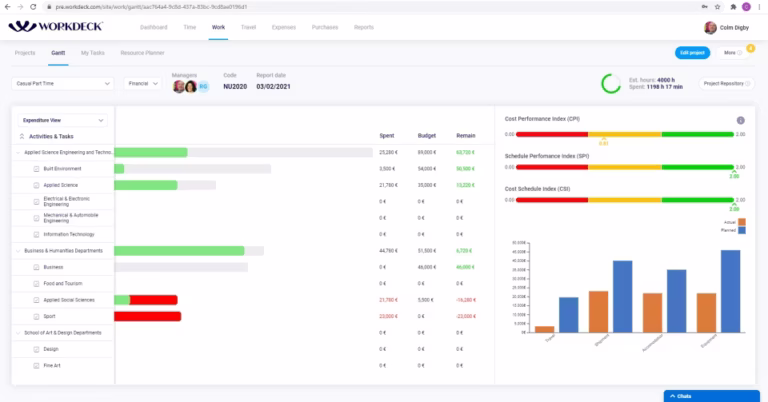Toggle the Applied Science task checkbox
The height and width of the screenshot is (402, 768).
coord(36,186)
